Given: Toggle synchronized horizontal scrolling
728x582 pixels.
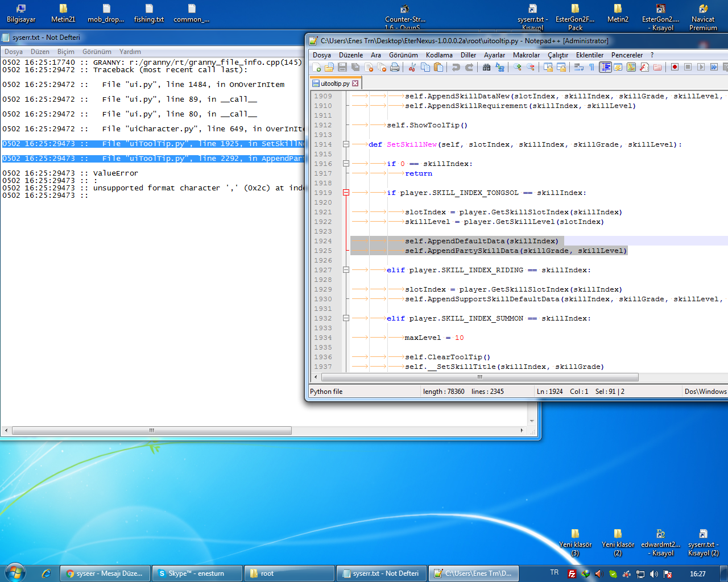Looking at the screenshot, I should pos(561,67).
